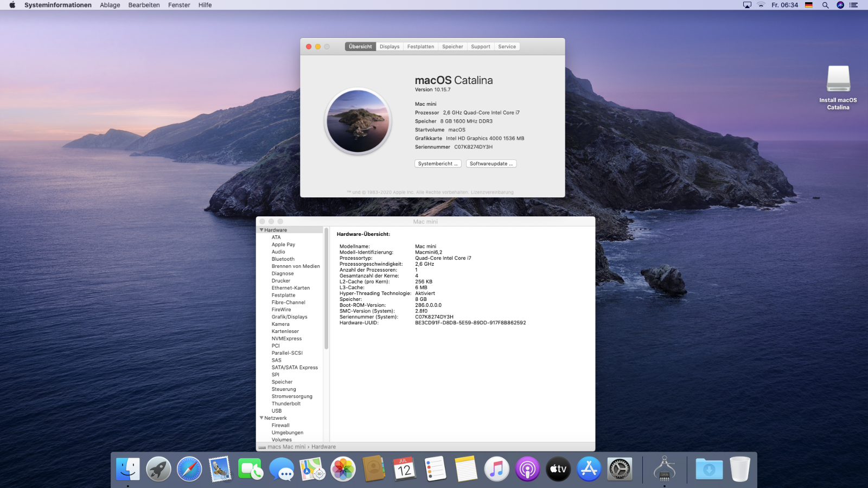Select SATA/SATA Express in sidebar
The height and width of the screenshot is (488, 868).
click(x=295, y=368)
